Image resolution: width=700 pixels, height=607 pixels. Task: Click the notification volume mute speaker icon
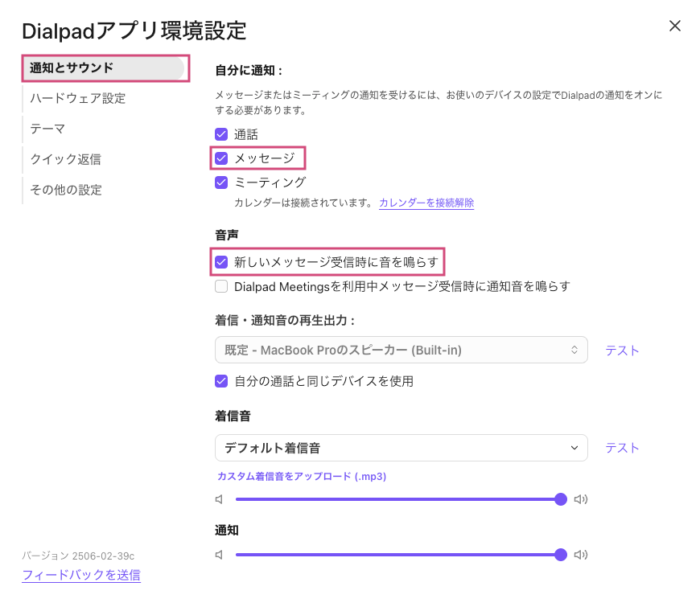[219, 555]
